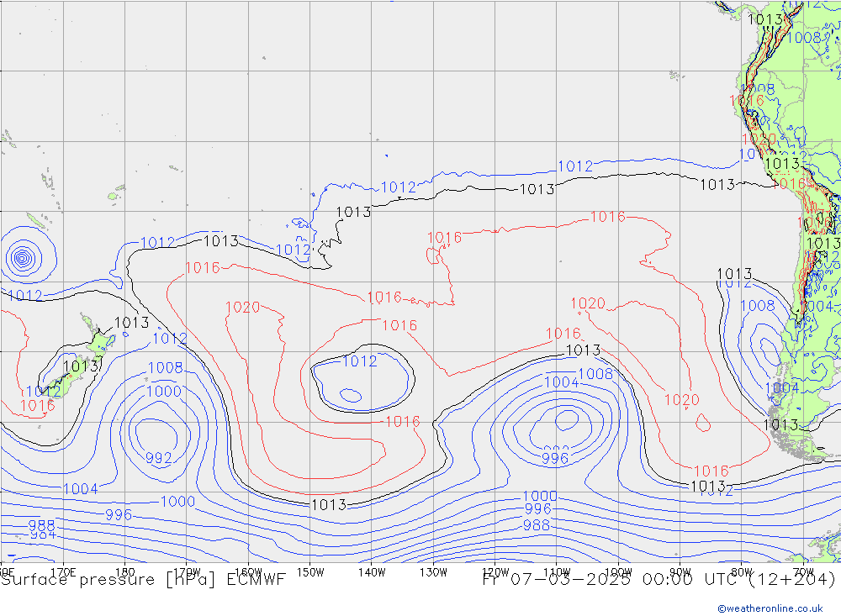This screenshot has width=841, height=616.
Task: Select the '130W' longitude label
Action: (x=433, y=572)
